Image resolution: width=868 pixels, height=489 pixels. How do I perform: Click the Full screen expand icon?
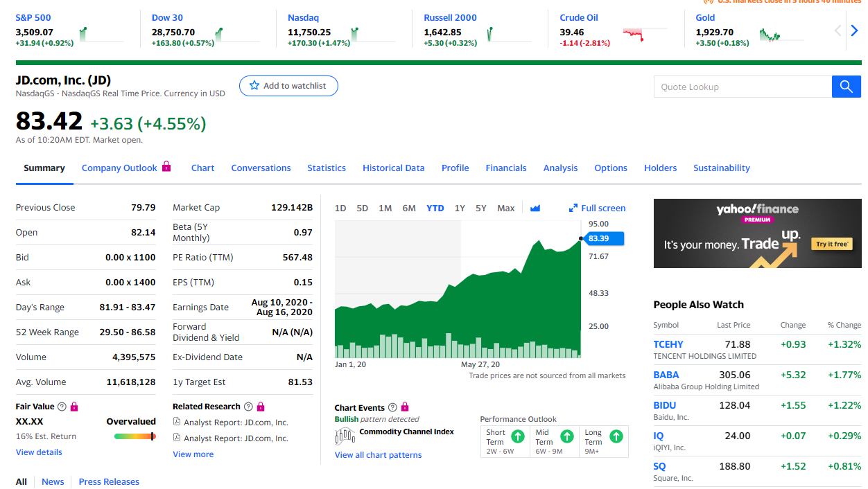point(573,208)
